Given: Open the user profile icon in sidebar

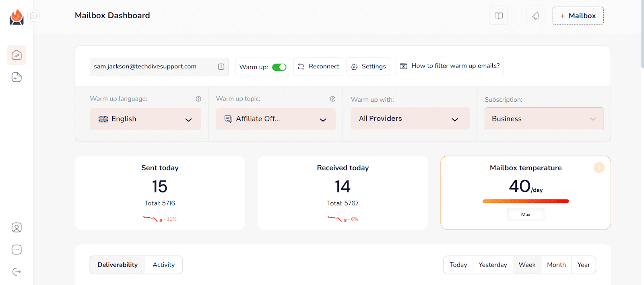Looking at the screenshot, I should pyautogui.click(x=17, y=228).
